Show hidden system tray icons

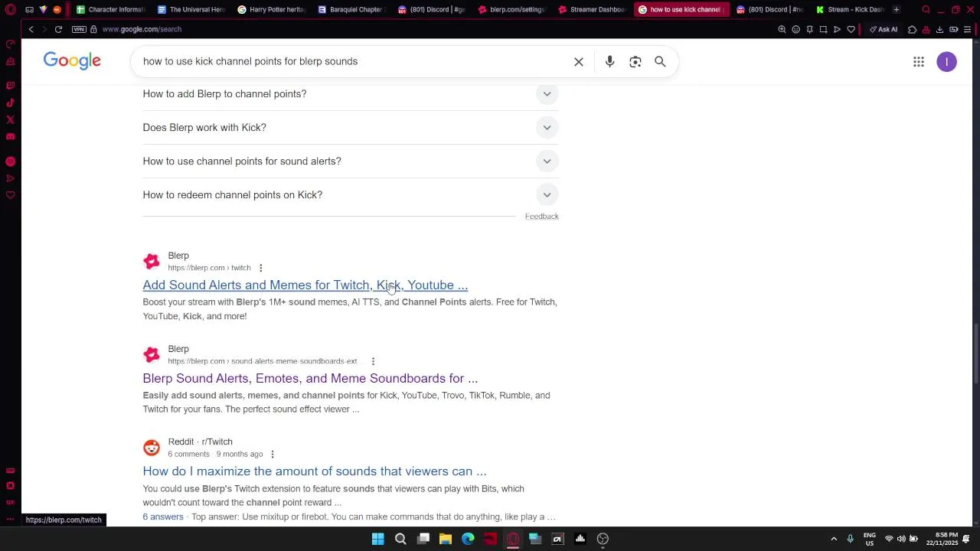834,539
